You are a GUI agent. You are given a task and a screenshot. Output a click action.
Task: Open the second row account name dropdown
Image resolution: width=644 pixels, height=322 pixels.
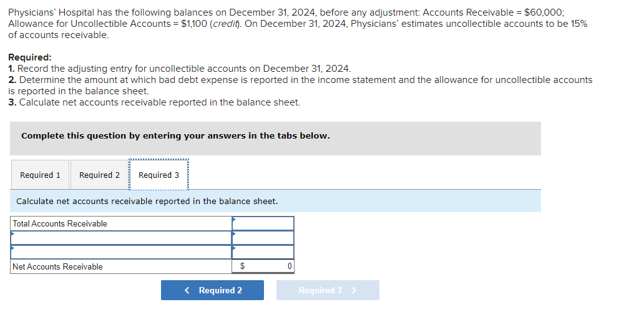121,238
